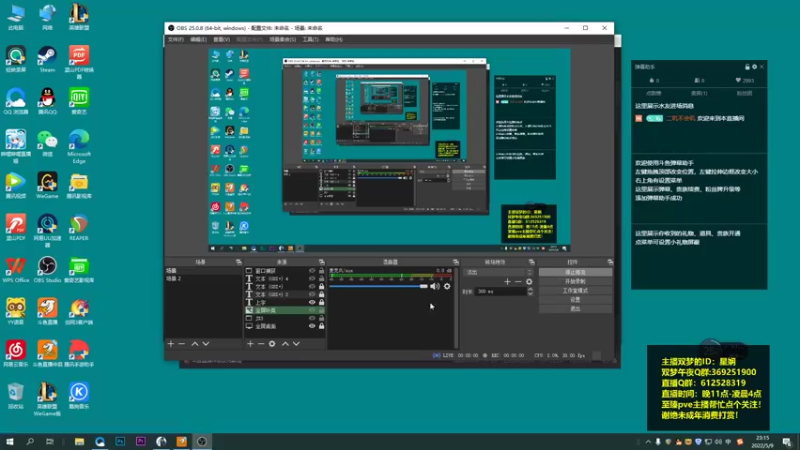The width and height of the screenshot is (800, 450).
Task: Open the 文件(F) menu in OBS
Action: (x=176, y=39)
